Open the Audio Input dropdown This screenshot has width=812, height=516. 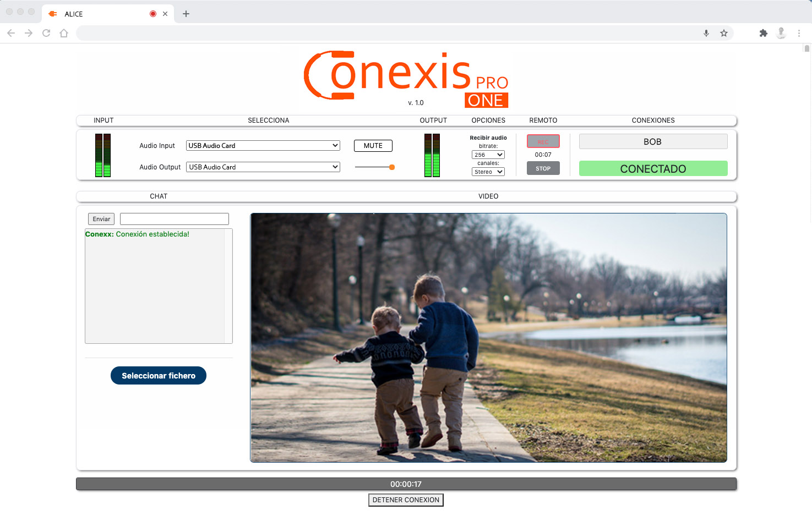(x=263, y=146)
